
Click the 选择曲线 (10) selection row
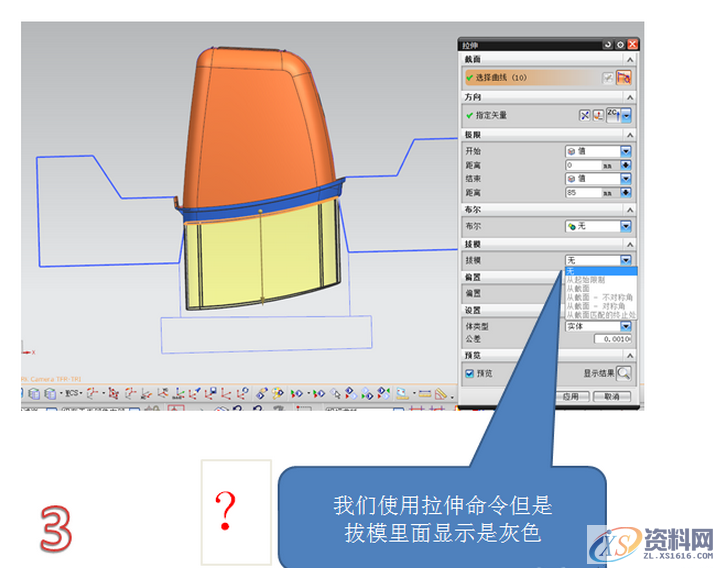(x=531, y=78)
